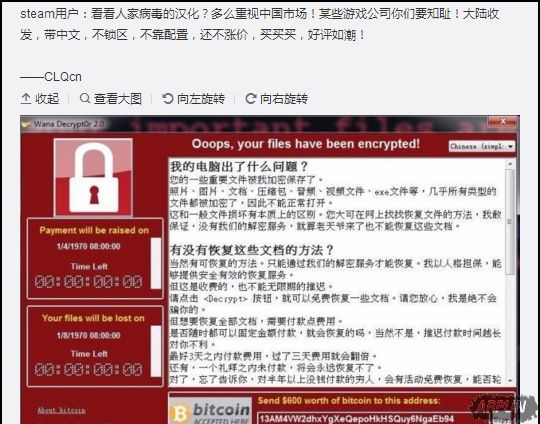Viewport: 540px width, 424px height.
Task: Click the ransom note scrollbar down arrow
Action: [x=510, y=381]
